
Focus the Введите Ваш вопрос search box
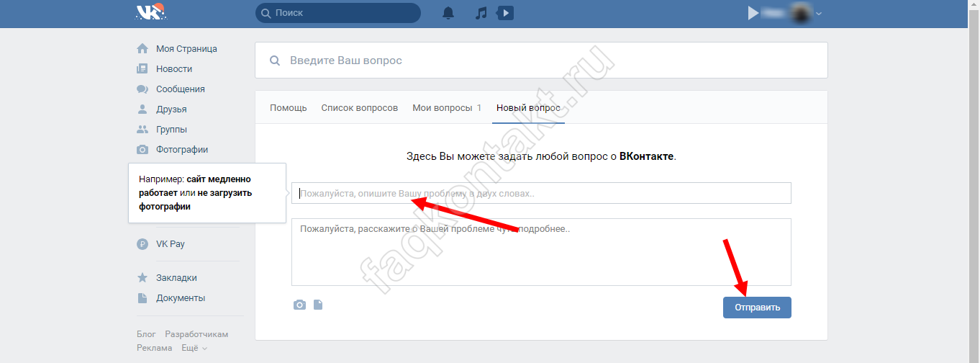(x=547, y=60)
